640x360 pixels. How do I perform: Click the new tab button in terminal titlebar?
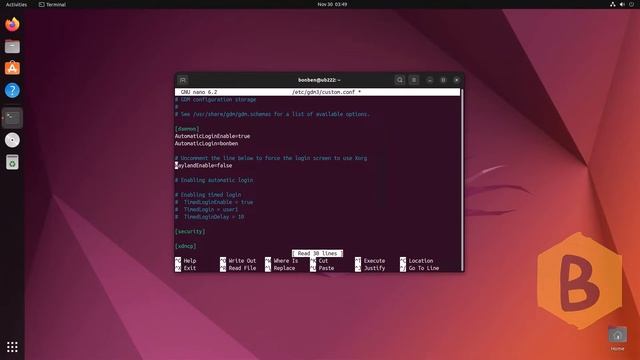pos(183,80)
